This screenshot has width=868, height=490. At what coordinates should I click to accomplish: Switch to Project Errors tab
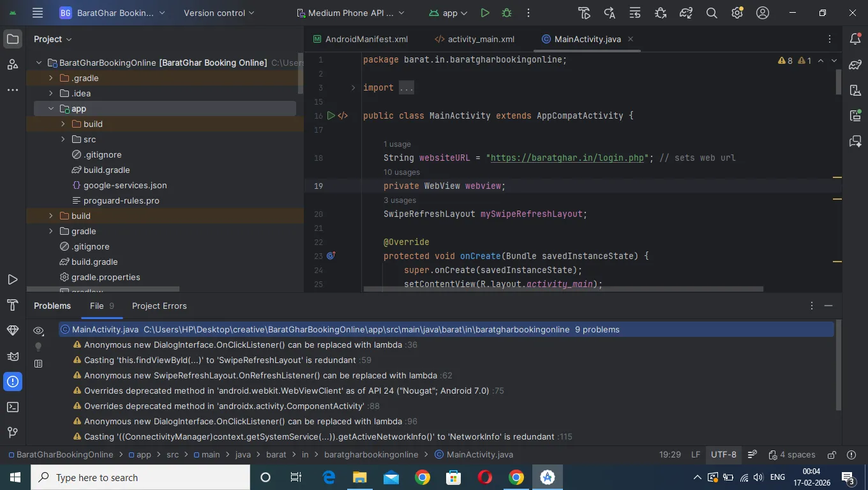tap(159, 306)
